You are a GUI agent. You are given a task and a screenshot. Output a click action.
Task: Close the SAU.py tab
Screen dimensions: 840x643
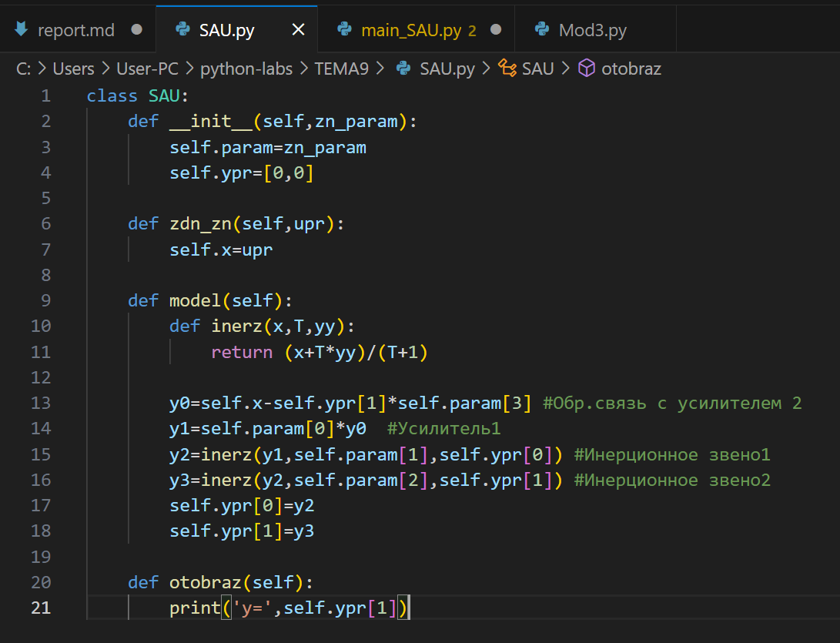tap(298, 30)
